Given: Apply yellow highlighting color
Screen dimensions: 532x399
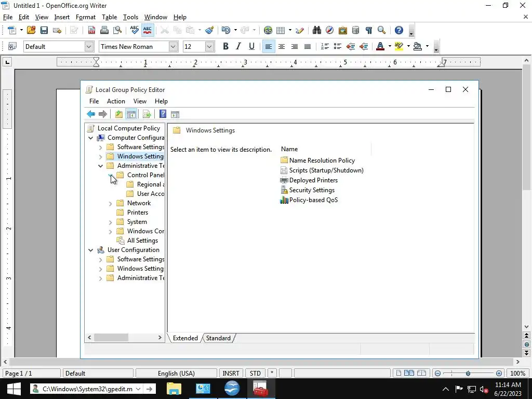Looking at the screenshot, I should (399, 46).
